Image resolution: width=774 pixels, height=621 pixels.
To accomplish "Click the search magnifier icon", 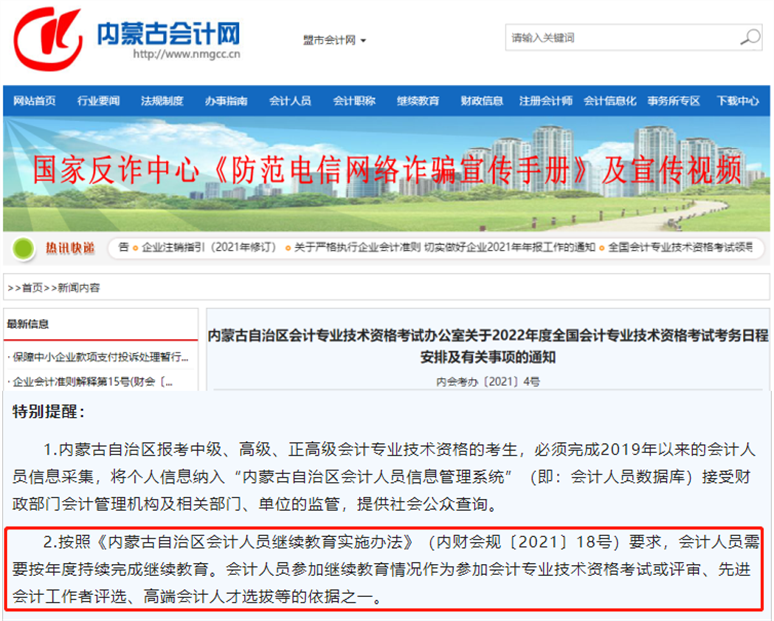I will [749, 38].
